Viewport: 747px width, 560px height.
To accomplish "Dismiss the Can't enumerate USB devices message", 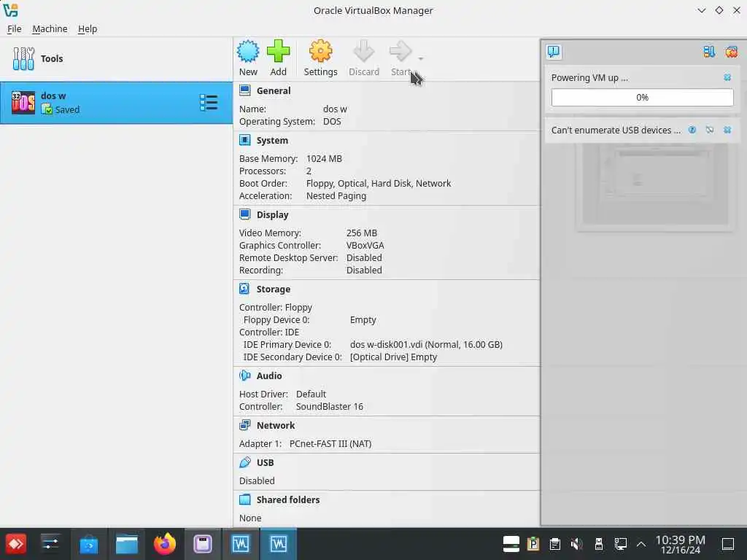I will (727, 130).
